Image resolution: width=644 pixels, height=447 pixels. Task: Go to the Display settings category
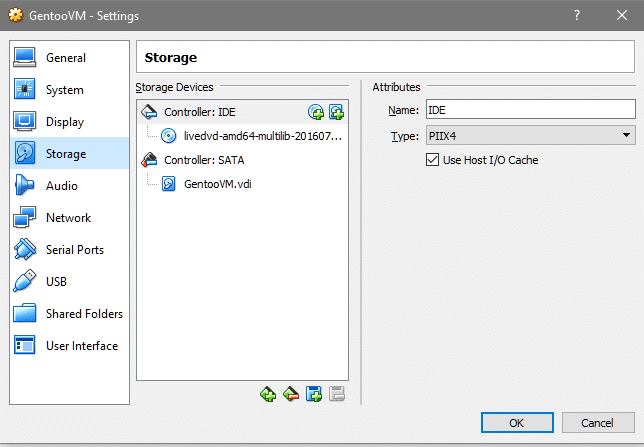66,122
